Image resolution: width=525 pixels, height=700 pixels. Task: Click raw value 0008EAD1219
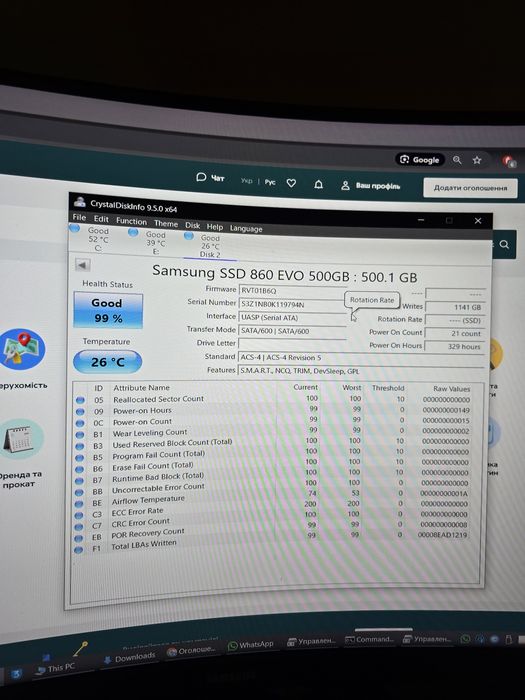point(442,534)
